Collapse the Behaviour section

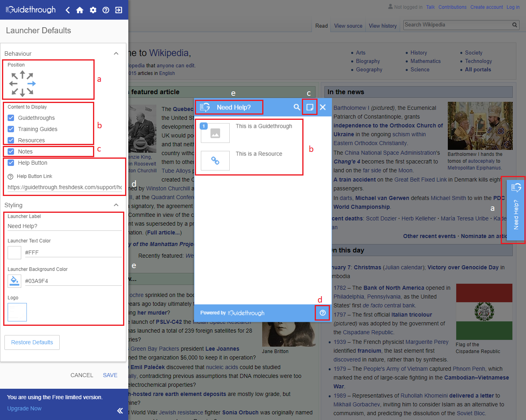click(x=116, y=53)
